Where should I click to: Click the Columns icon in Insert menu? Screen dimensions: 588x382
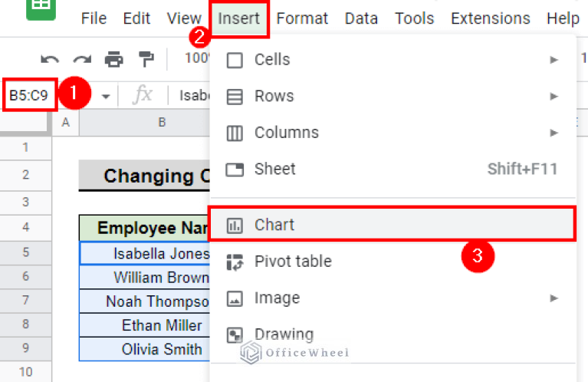pos(235,133)
